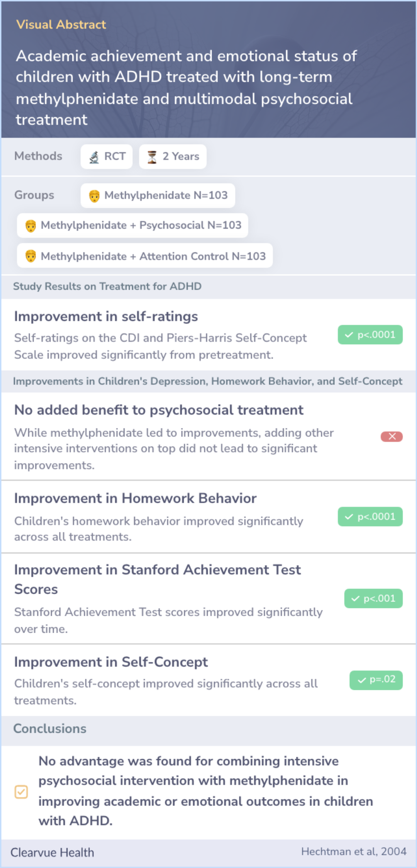Click the face icon beside Methylphenidate + Psychosocial

31,226
